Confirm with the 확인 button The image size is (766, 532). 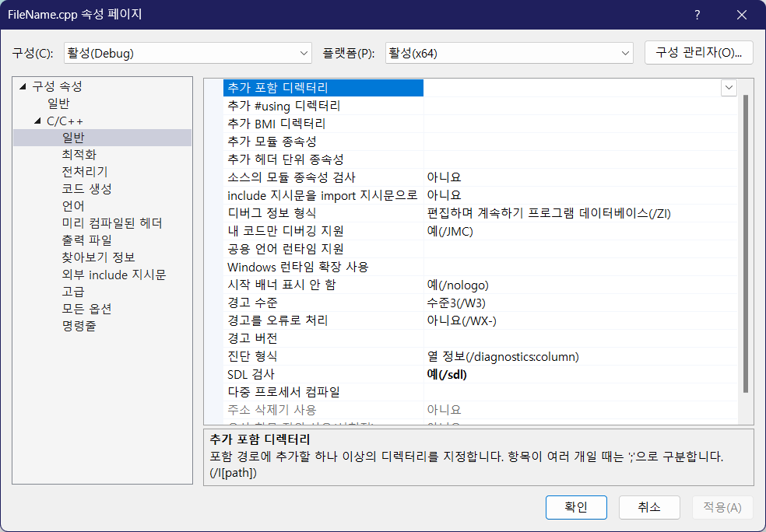click(576, 507)
